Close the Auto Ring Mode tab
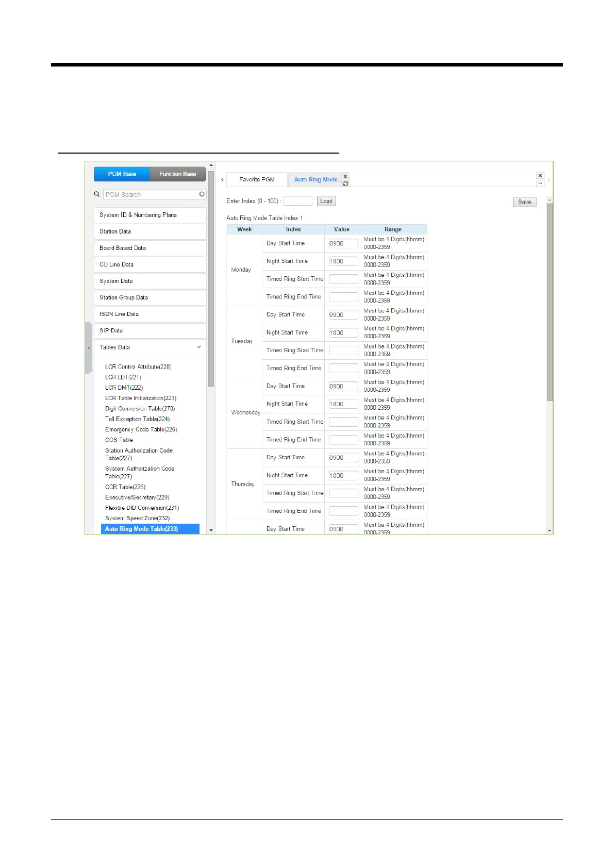 [x=345, y=176]
